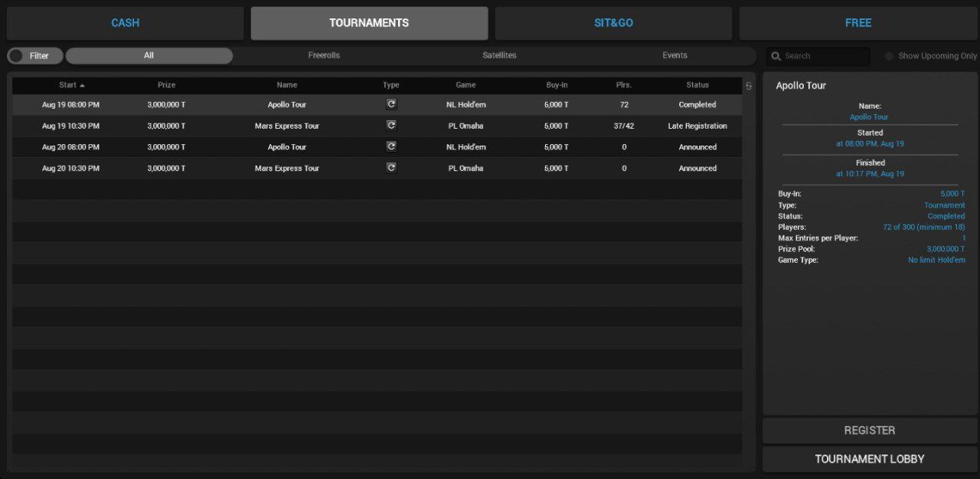Click the table refresh icon beside Status header

tap(749, 86)
